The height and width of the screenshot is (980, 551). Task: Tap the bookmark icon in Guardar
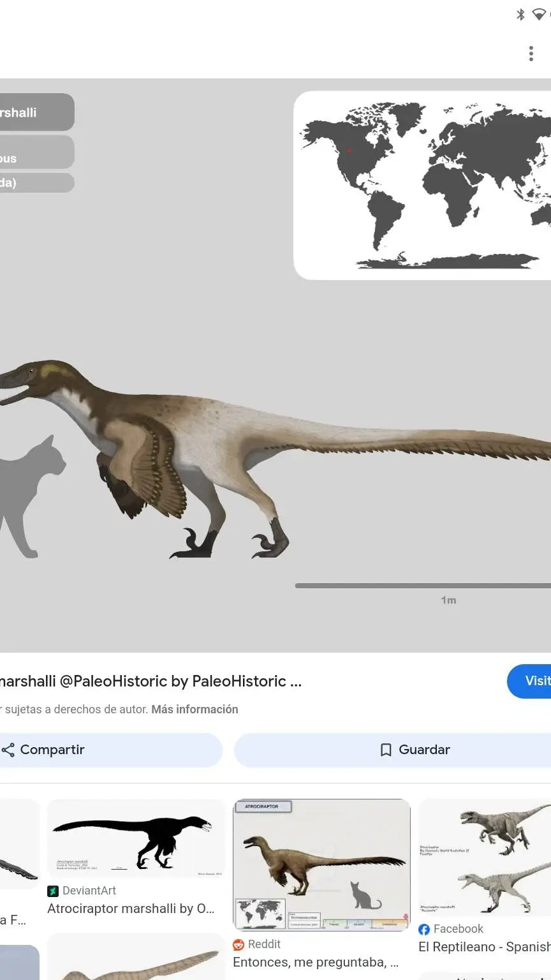[x=386, y=750]
